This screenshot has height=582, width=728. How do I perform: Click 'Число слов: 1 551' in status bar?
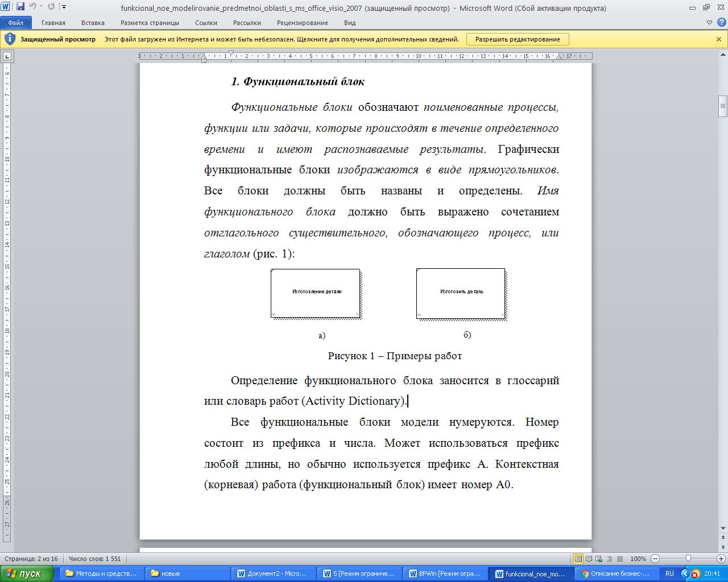point(95,559)
